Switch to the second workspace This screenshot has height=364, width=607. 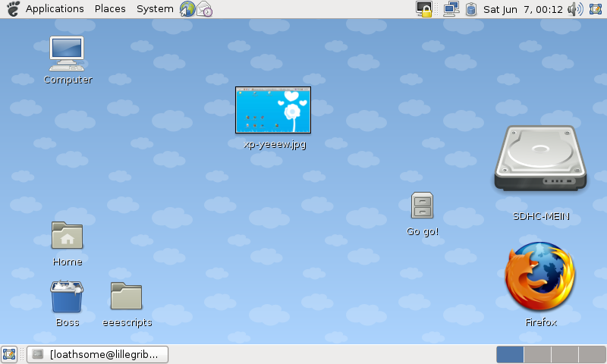click(x=537, y=354)
